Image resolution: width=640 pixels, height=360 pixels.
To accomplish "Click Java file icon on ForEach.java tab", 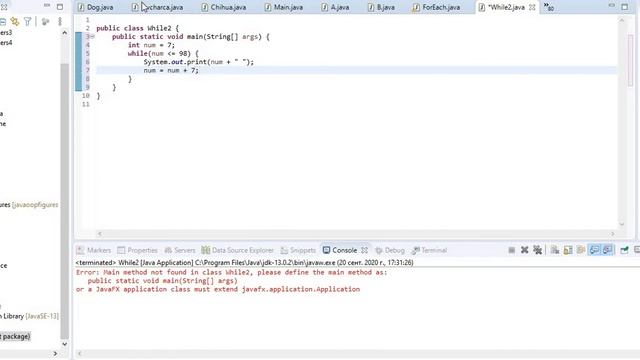I will click(416, 7).
